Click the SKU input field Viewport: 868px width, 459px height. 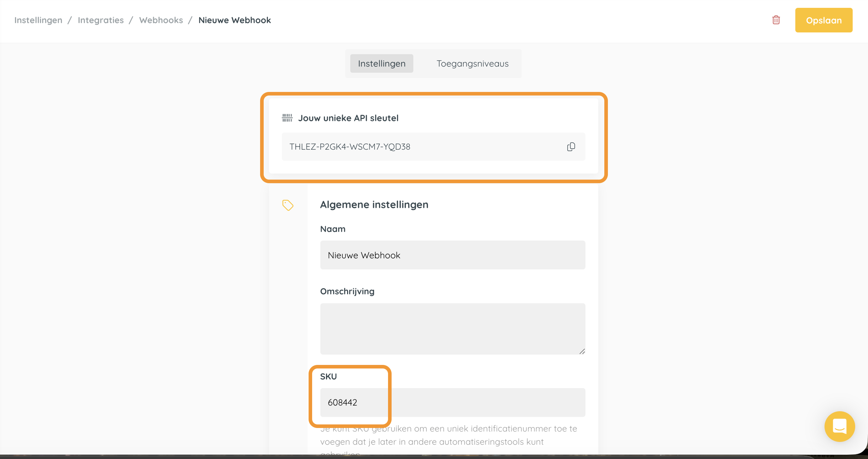click(452, 402)
